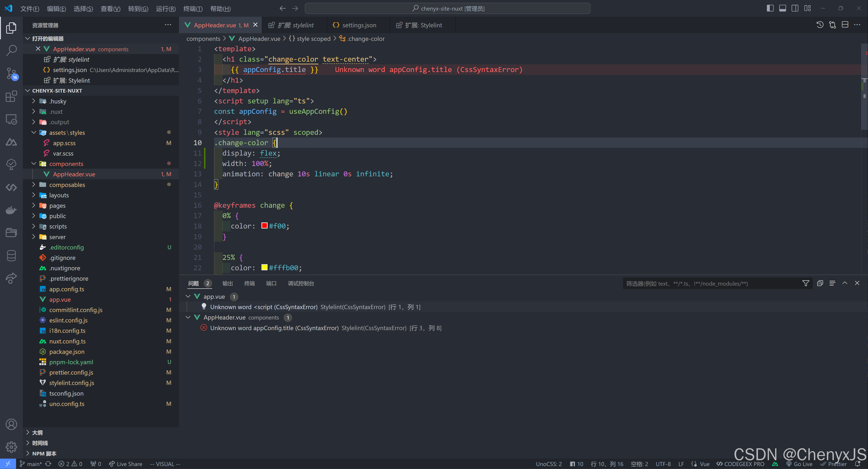Open the 终端(T) menu
Viewport: 868px width, 469px height.
coord(193,9)
